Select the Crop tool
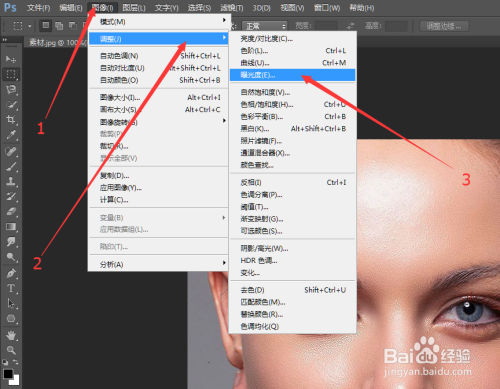 click(x=11, y=119)
